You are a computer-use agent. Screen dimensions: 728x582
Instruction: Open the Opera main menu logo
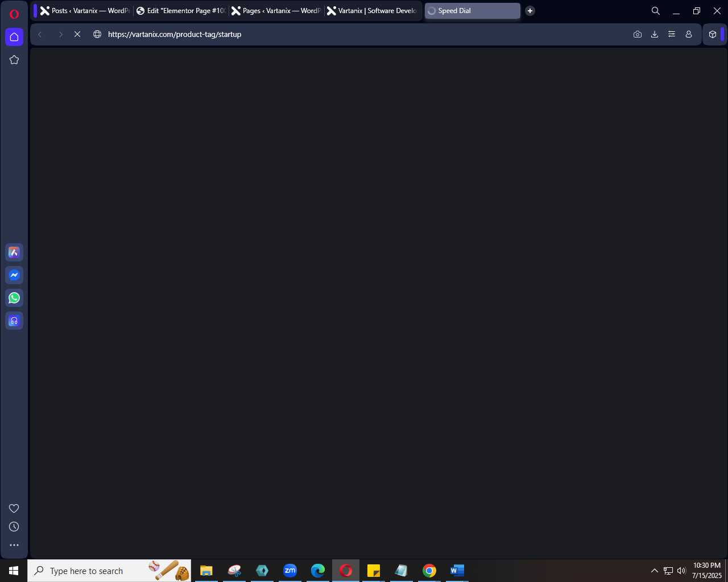point(14,14)
